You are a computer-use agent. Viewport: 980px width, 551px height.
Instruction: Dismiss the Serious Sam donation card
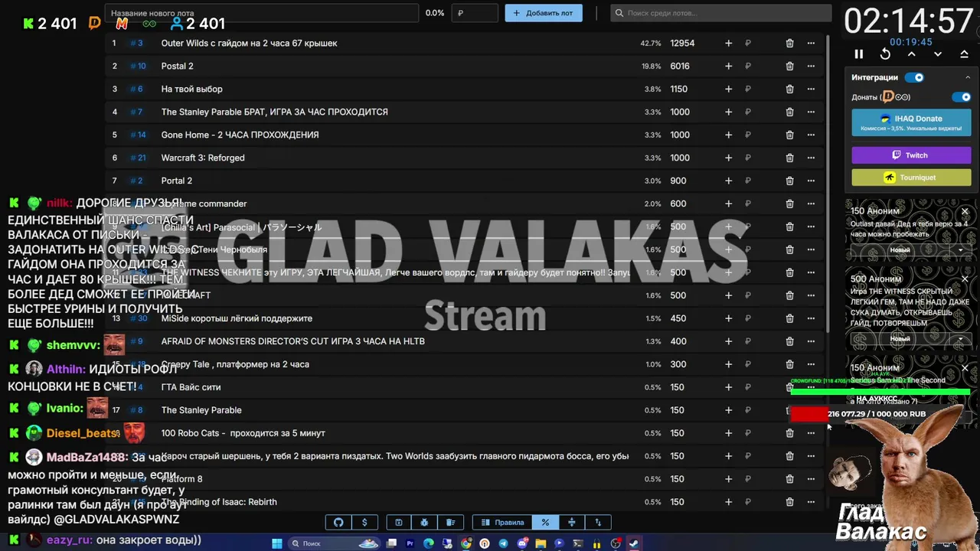[x=965, y=368]
